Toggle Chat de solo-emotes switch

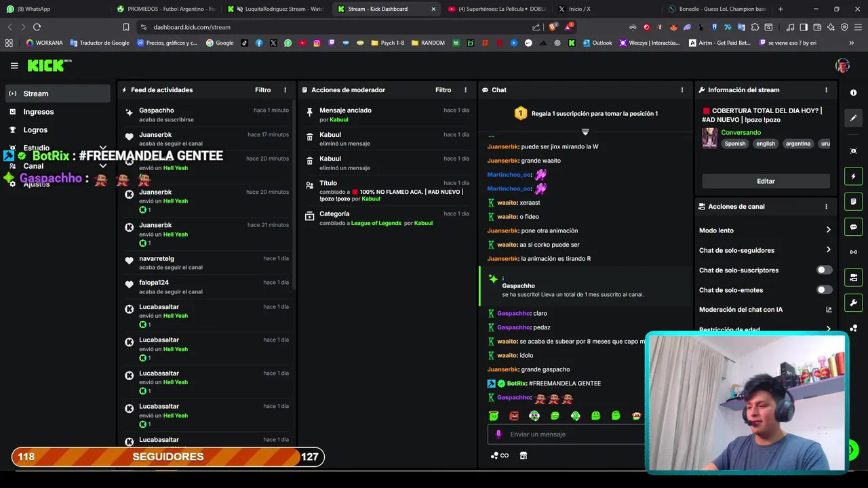click(824, 289)
